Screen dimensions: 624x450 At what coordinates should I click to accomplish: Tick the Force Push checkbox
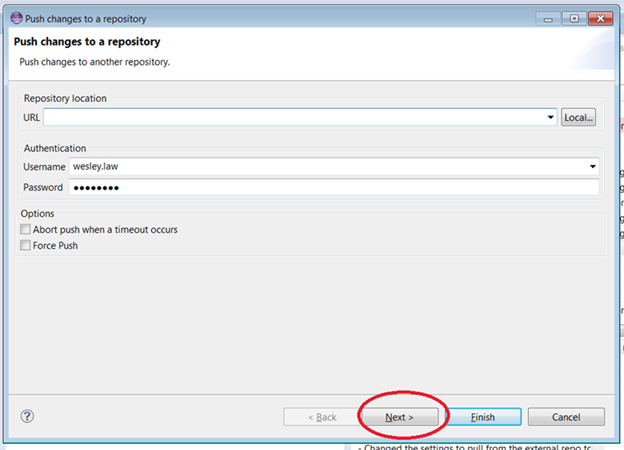(x=26, y=246)
